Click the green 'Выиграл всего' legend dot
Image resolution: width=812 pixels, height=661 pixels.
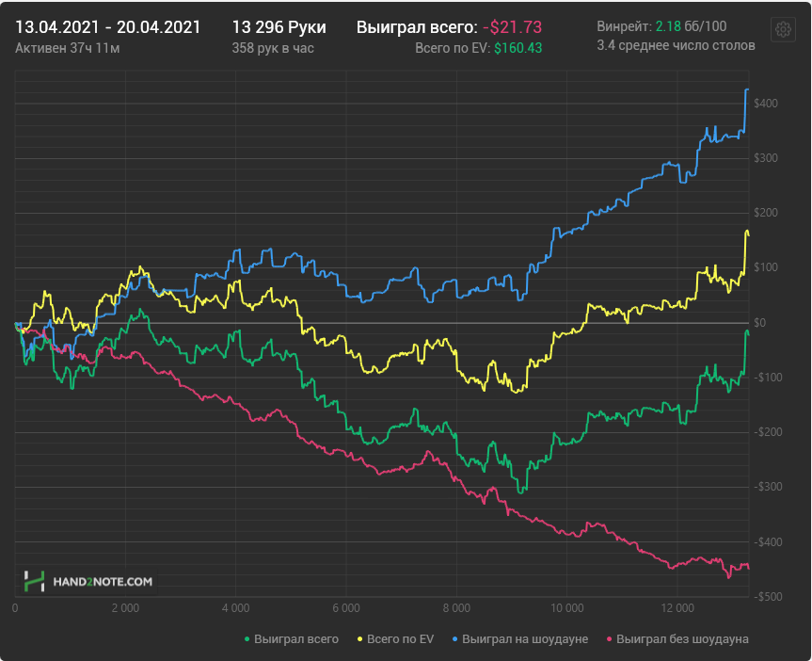247,639
